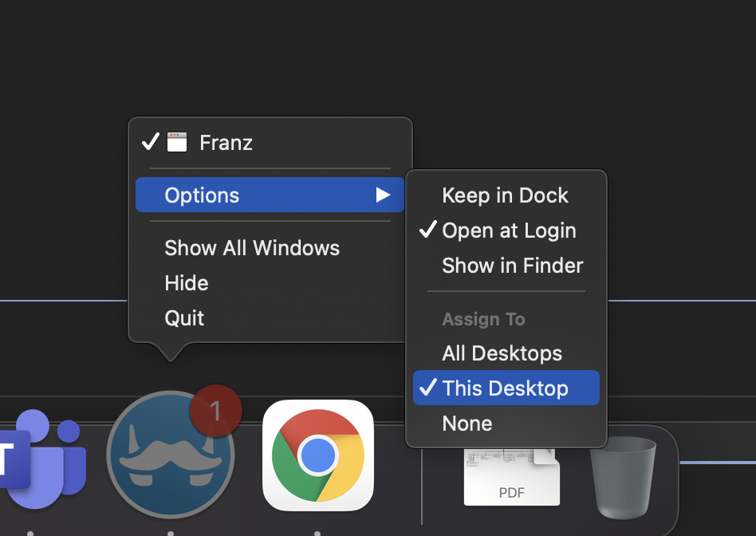Click the Franz mustache Dock icon
756x536 pixels.
pos(170,455)
